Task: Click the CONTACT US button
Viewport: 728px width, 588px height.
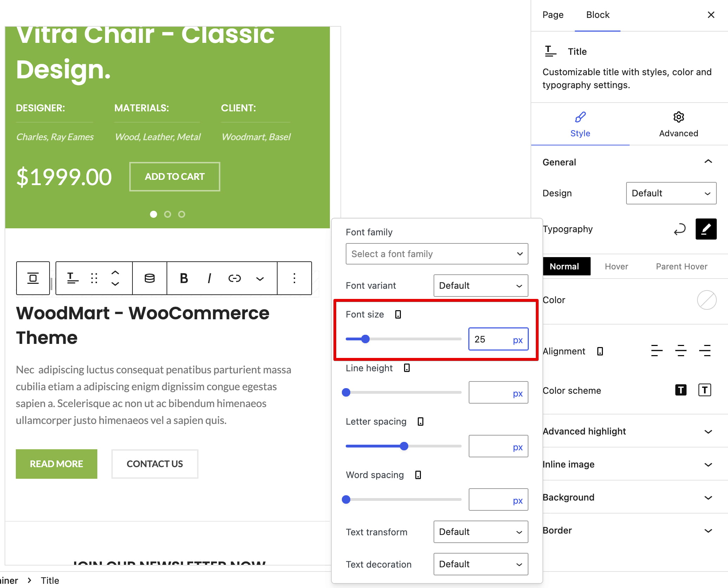Action: click(155, 464)
